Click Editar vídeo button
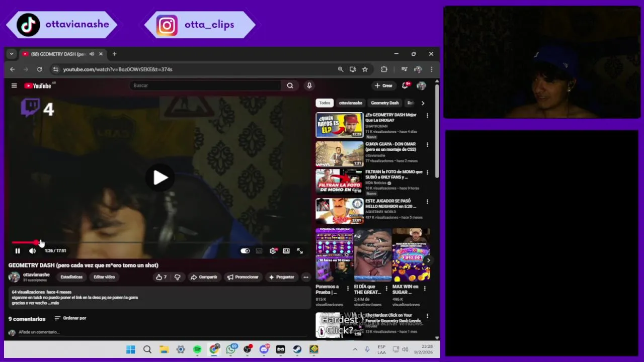644x362 pixels. coord(104,277)
